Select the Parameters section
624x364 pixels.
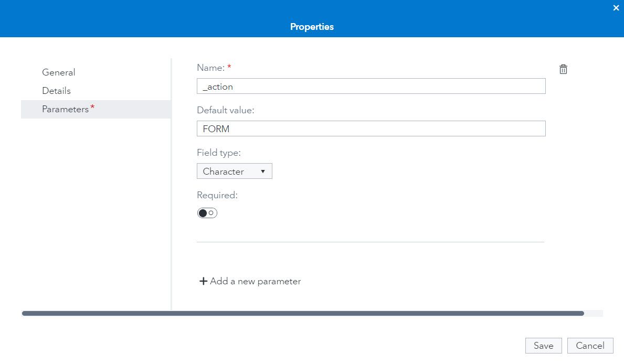[x=66, y=109]
